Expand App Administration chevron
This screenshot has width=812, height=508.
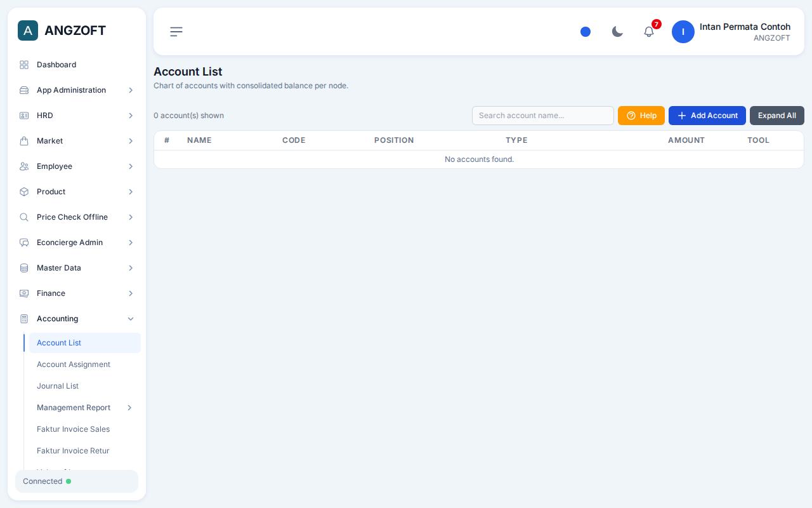coord(131,90)
